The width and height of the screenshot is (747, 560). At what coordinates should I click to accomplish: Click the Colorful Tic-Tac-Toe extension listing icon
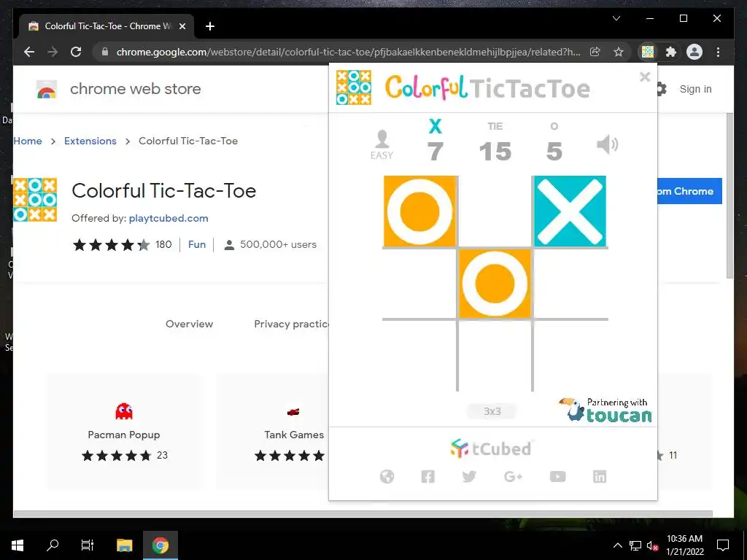pos(35,200)
